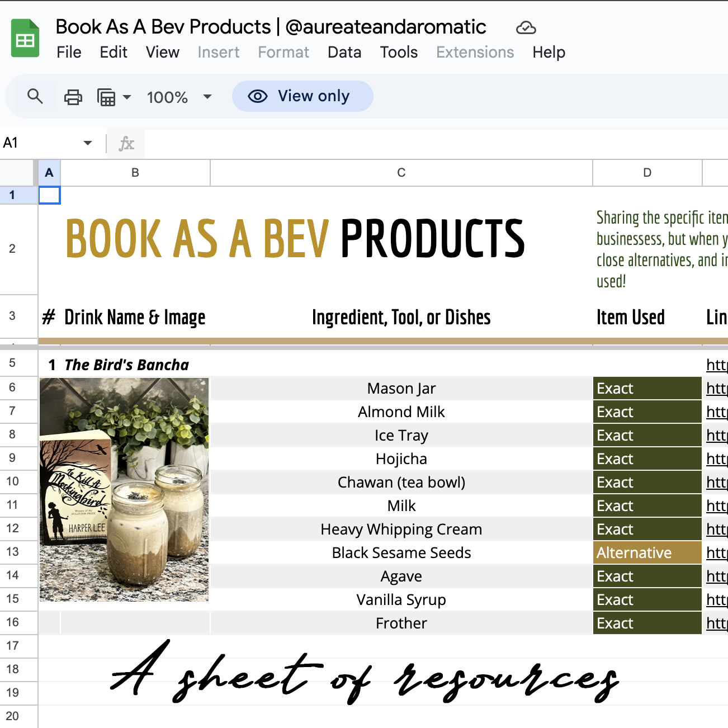
Task: Open the Help menu
Action: pyautogui.click(x=548, y=52)
